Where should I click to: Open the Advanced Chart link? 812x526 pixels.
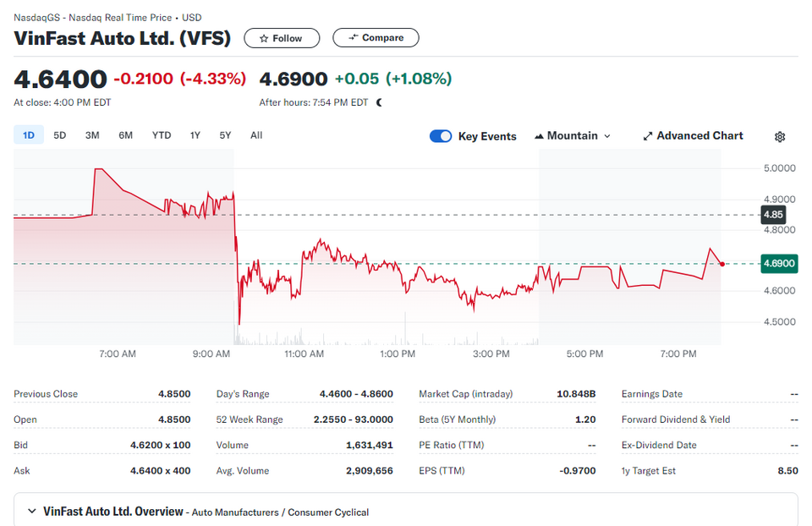pos(693,136)
